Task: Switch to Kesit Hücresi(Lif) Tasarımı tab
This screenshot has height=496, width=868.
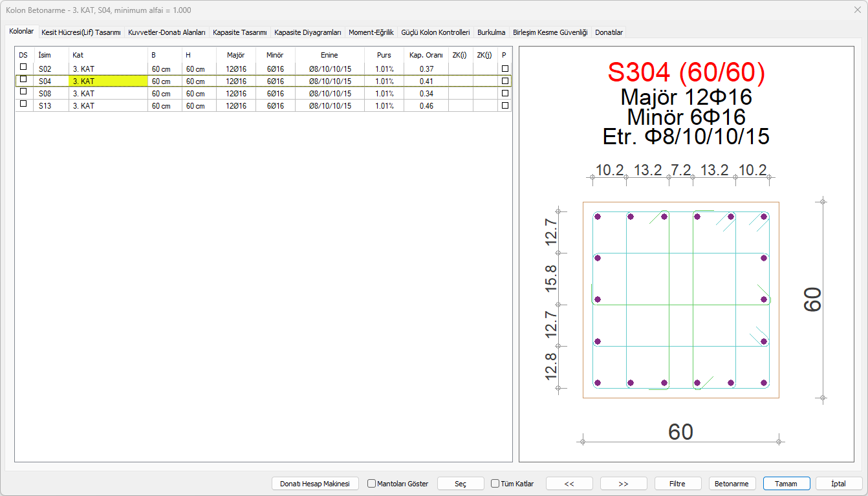Action: pos(81,32)
